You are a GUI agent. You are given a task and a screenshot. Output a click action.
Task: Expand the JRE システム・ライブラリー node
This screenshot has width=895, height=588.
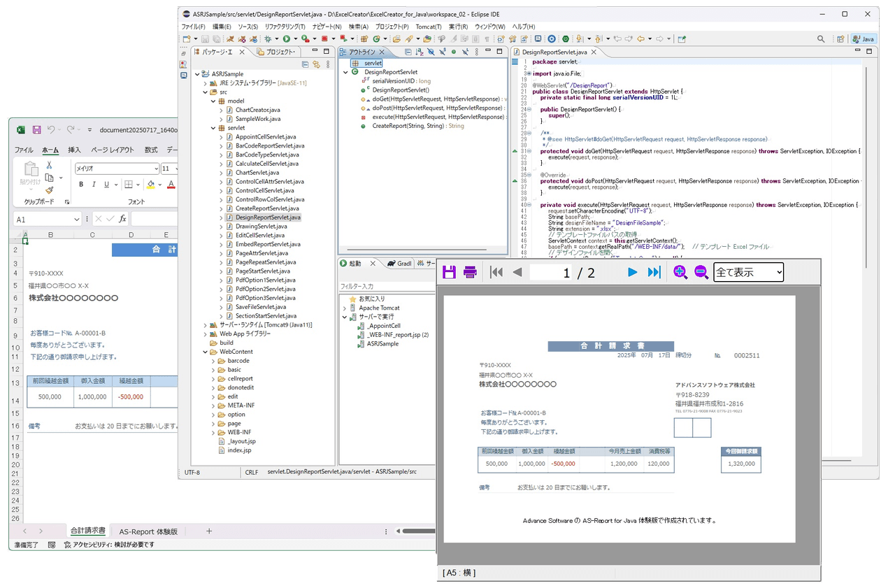(x=205, y=83)
